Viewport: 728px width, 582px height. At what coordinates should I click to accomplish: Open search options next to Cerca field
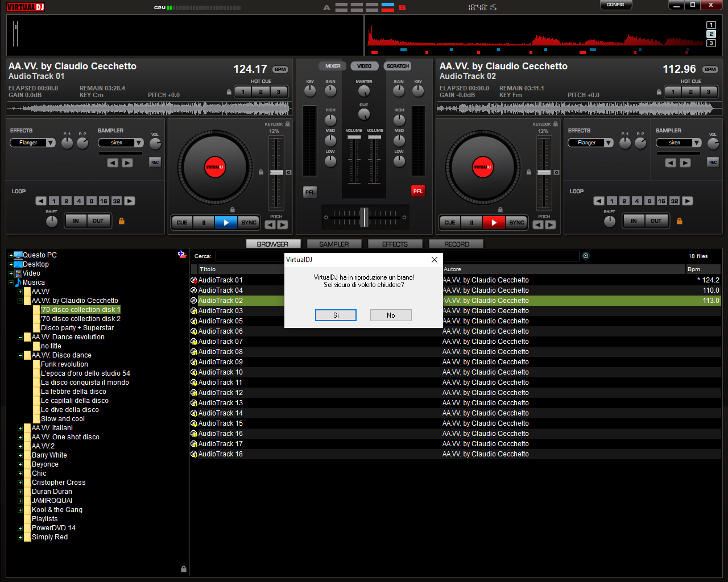tap(586, 256)
